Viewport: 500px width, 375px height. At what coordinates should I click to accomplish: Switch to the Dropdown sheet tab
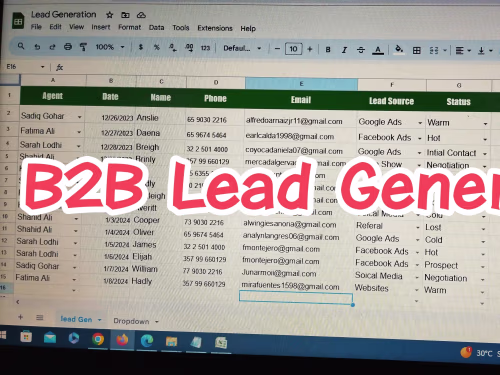(x=131, y=321)
